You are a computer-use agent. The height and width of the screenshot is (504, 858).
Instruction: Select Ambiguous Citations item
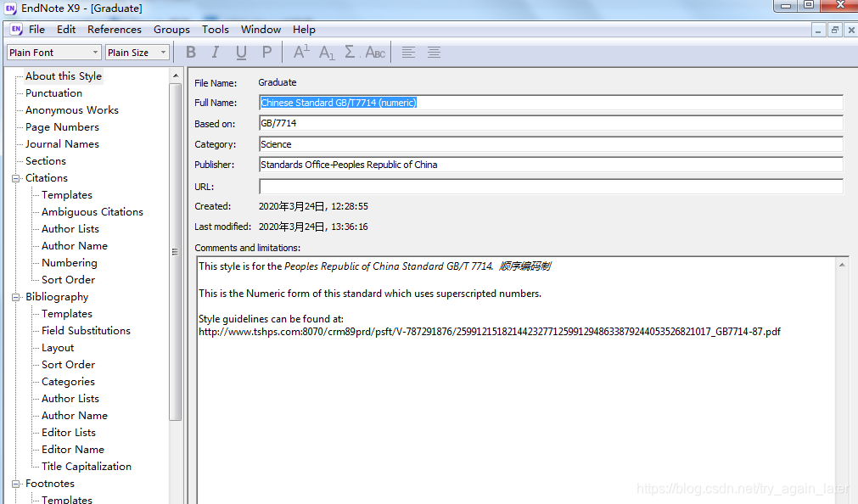point(92,212)
